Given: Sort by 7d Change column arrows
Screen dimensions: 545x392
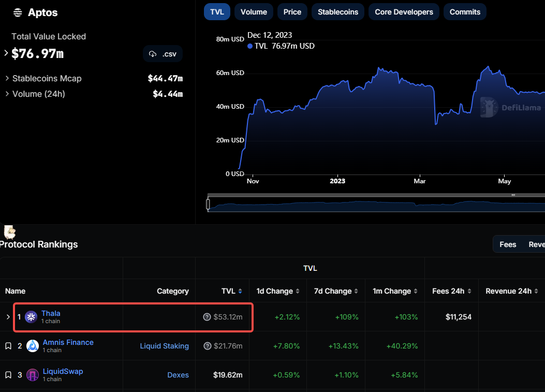Looking at the screenshot, I should (x=356, y=291).
